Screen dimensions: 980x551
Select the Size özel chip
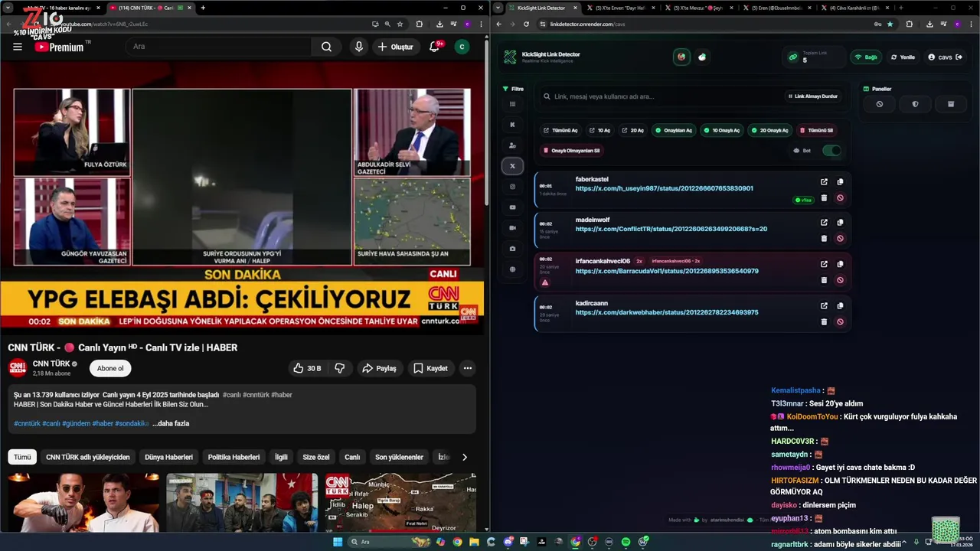(x=315, y=457)
